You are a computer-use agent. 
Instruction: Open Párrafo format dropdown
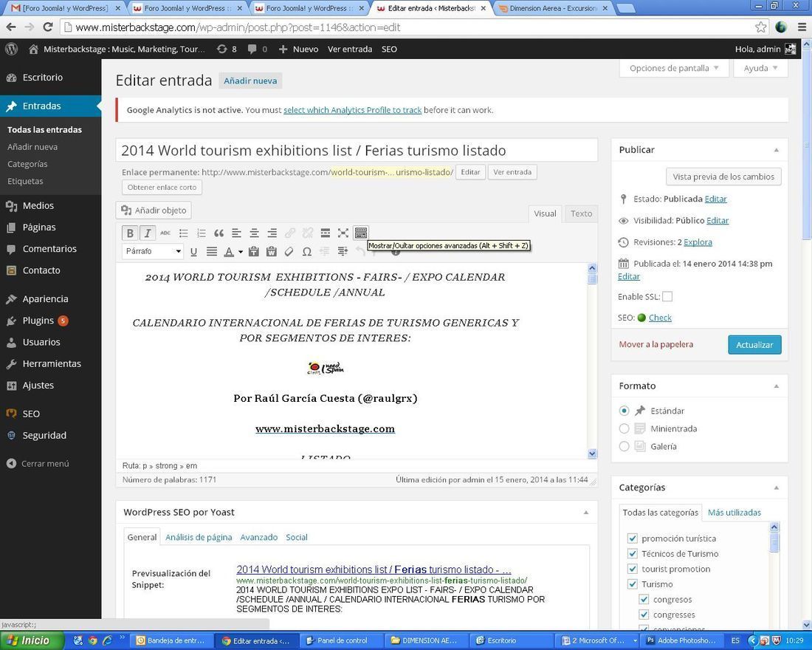point(153,251)
